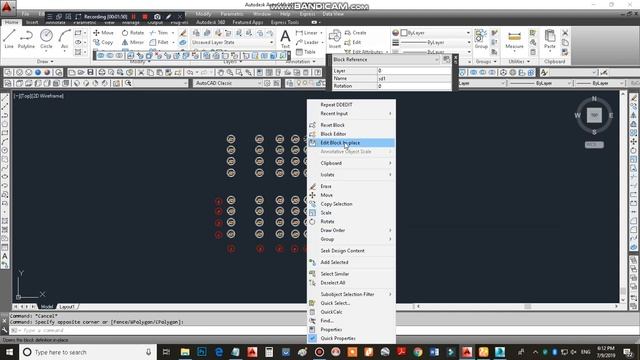640x360 pixels.
Task: Expand Recent Input submenu
Action: click(x=351, y=113)
